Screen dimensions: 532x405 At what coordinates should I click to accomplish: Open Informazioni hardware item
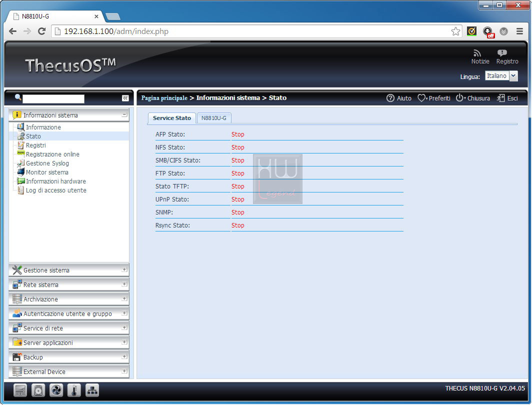(56, 181)
